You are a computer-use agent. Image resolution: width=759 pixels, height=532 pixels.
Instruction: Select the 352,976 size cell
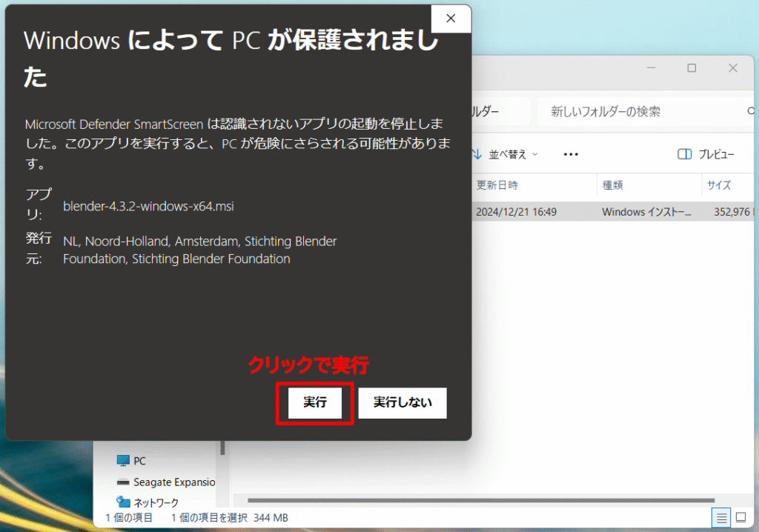tap(732, 212)
